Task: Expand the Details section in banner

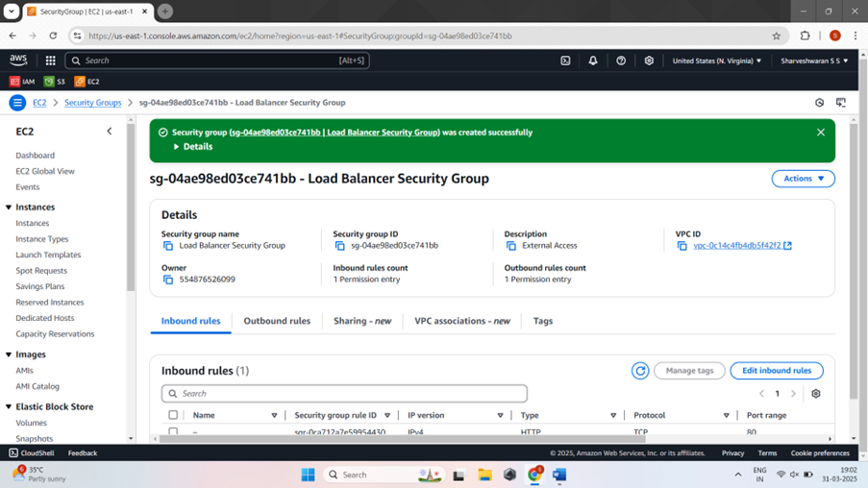Action: click(193, 147)
